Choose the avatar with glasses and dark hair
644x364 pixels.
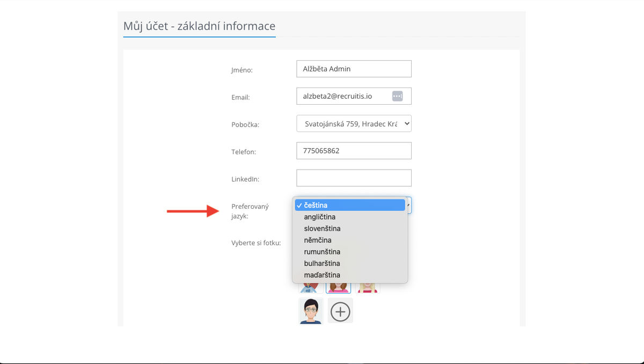pyautogui.click(x=311, y=311)
